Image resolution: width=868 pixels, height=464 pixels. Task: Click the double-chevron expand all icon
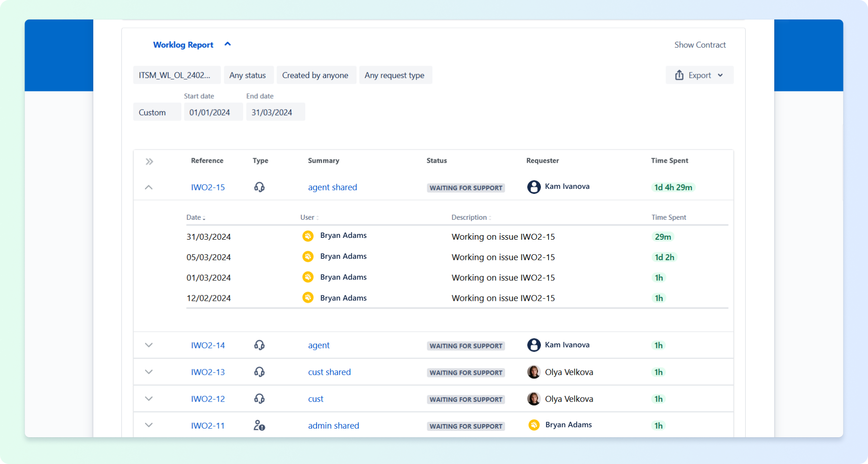tap(149, 161)
